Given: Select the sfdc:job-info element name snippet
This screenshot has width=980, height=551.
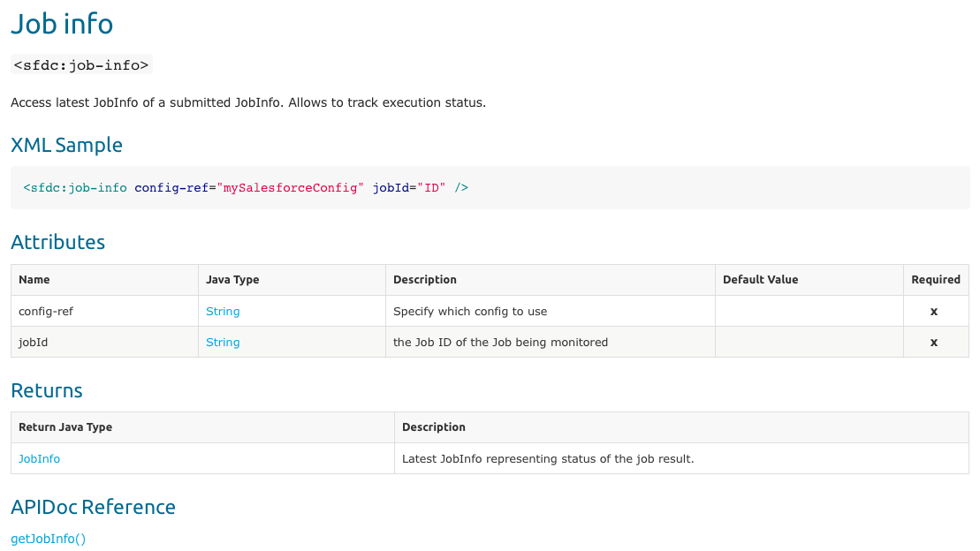Looking at the screenshot, I should point(80,64).
